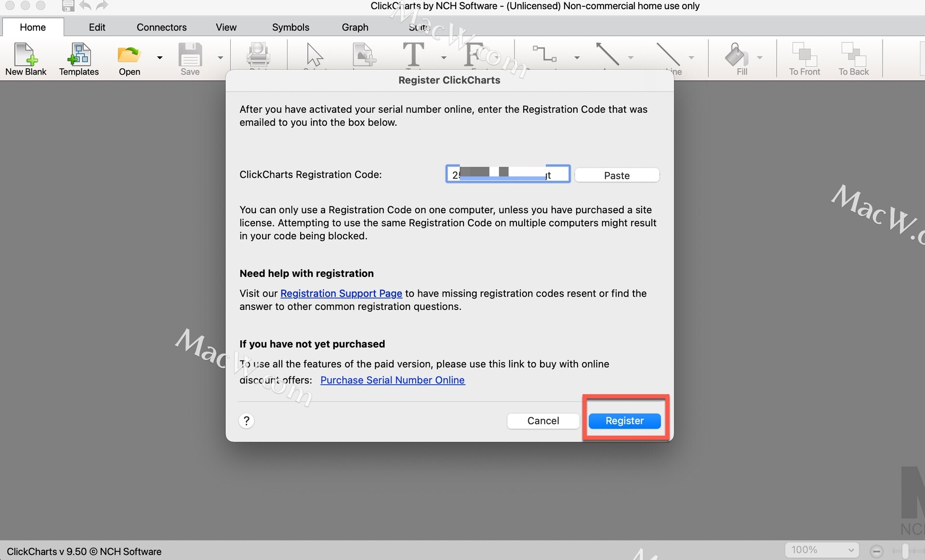This screenshot has width=925, height=560.
Task: Expand the Arrow tool dropdown arrow
Action: 630,58
